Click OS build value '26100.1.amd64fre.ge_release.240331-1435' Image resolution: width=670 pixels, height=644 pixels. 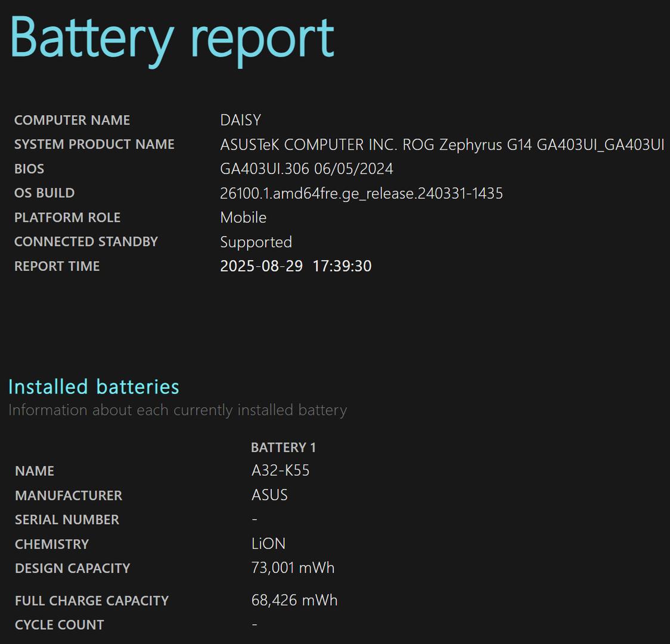click(361, 194)
